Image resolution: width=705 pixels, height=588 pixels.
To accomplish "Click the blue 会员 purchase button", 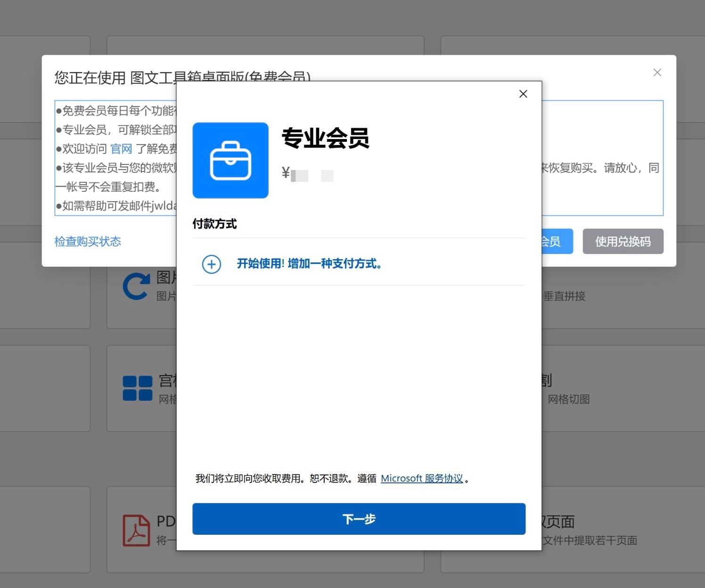I will click(557, 242).
